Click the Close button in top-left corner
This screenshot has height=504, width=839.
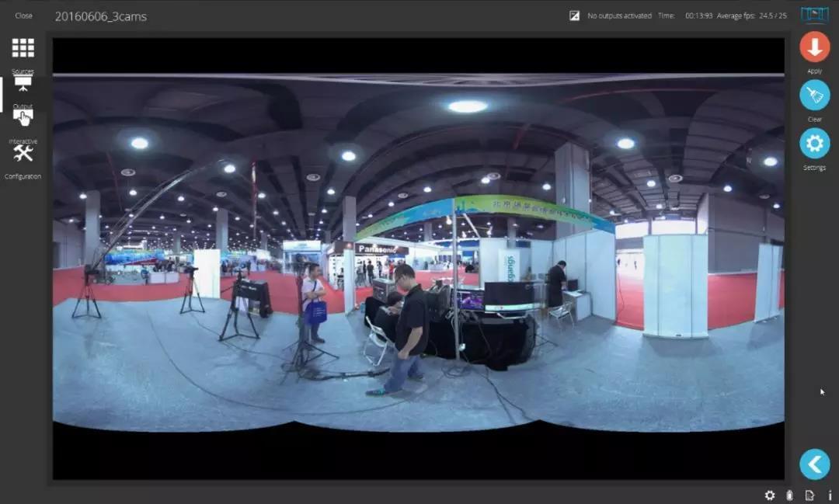click(x=23, y=16)
